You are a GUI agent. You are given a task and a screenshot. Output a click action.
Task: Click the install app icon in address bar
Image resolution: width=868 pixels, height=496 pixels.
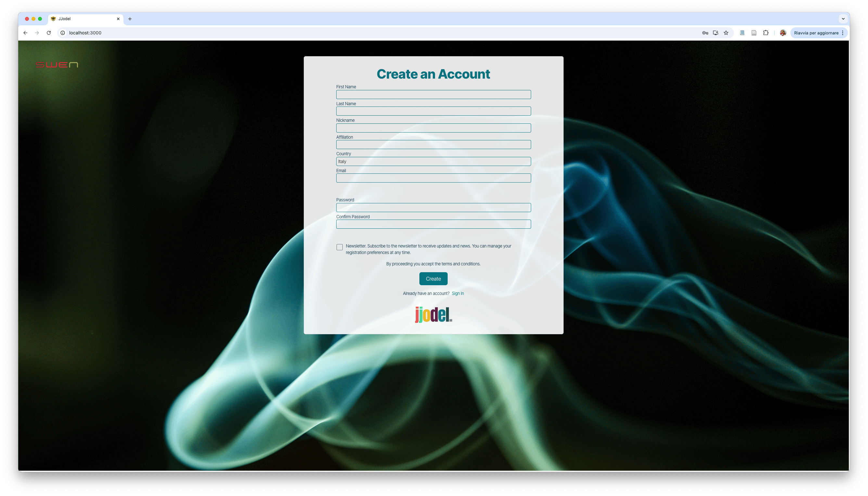(x=715, y=33)
